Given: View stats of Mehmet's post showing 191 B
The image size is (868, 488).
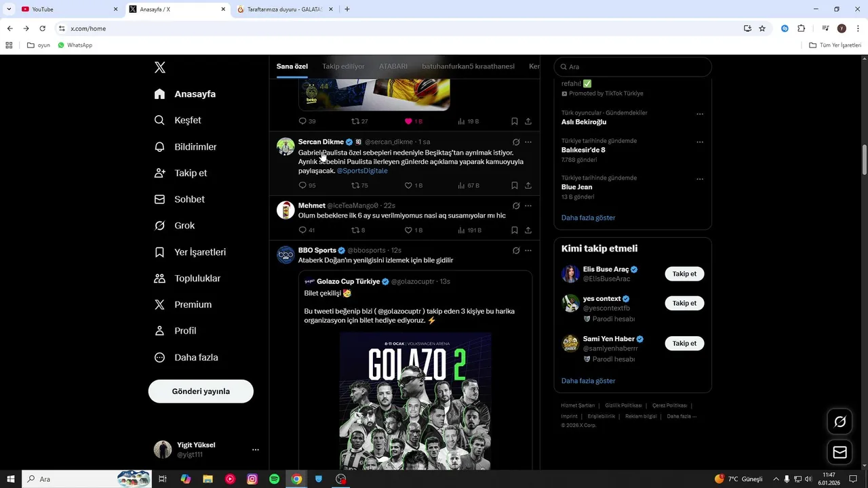Looking at the screenshot, I should pos(469,230).
